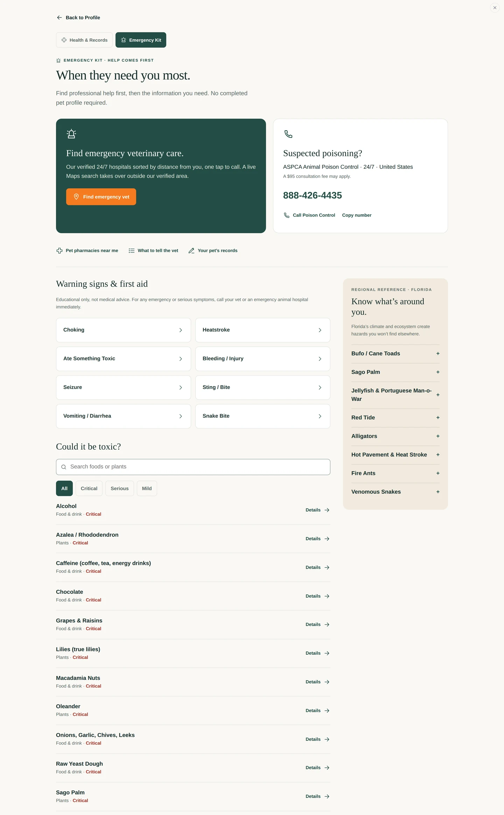This screenshot has height=815, width=504.
Task: Click the arrow icon on the Macadamia Nuts row
Action: pyautogui.click(x=327, y=682)
